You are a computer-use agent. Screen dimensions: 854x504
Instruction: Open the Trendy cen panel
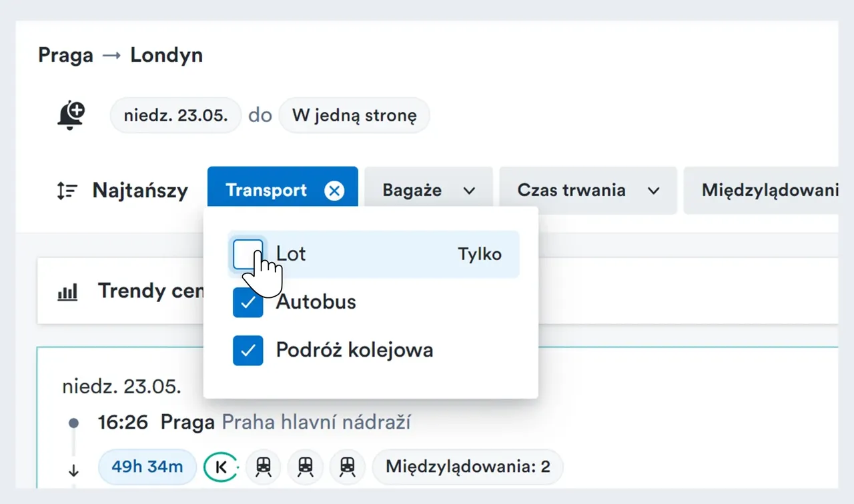point(438,291)
